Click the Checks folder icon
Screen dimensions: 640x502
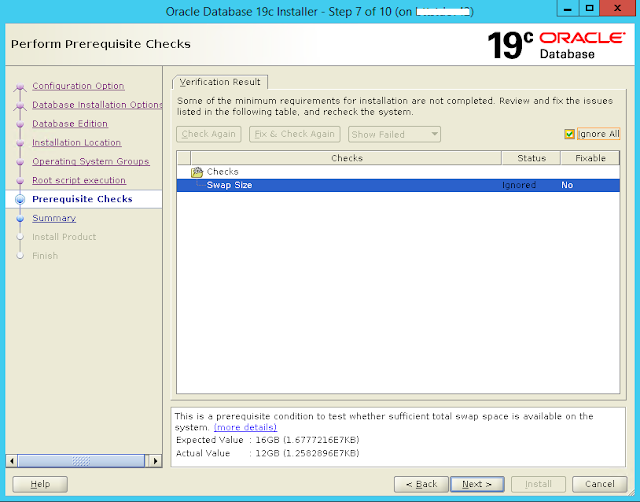pyautogui.click(x=197, y=172)
